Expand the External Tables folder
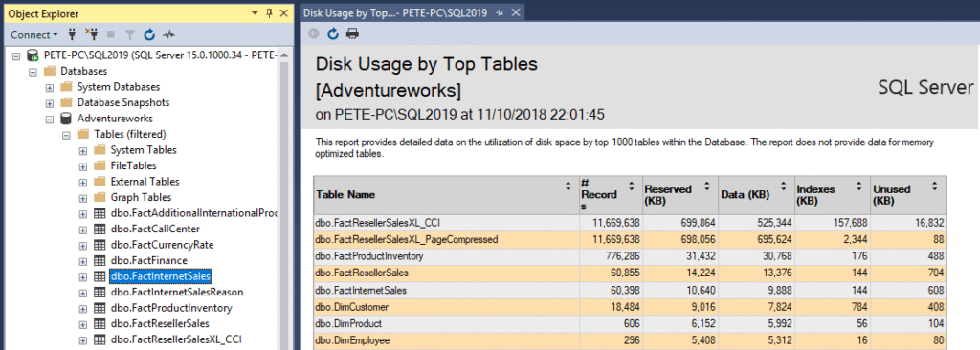980x350 pixels. 83,182
